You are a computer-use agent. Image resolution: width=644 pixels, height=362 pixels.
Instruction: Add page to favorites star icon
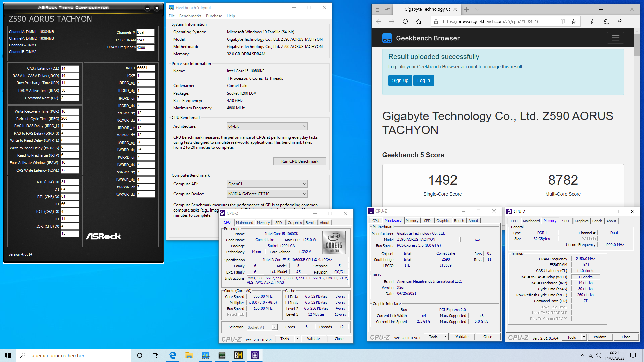point(574,22)
